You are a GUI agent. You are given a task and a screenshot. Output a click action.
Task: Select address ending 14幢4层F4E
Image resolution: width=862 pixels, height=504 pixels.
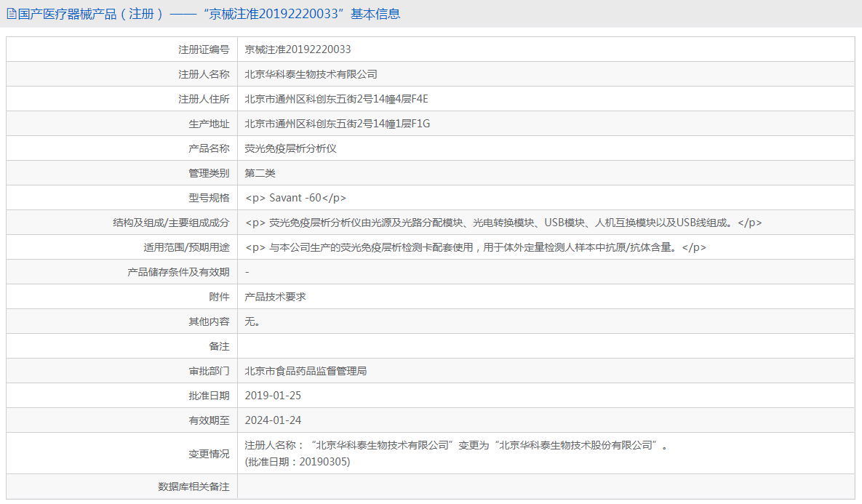pos(336,99)
